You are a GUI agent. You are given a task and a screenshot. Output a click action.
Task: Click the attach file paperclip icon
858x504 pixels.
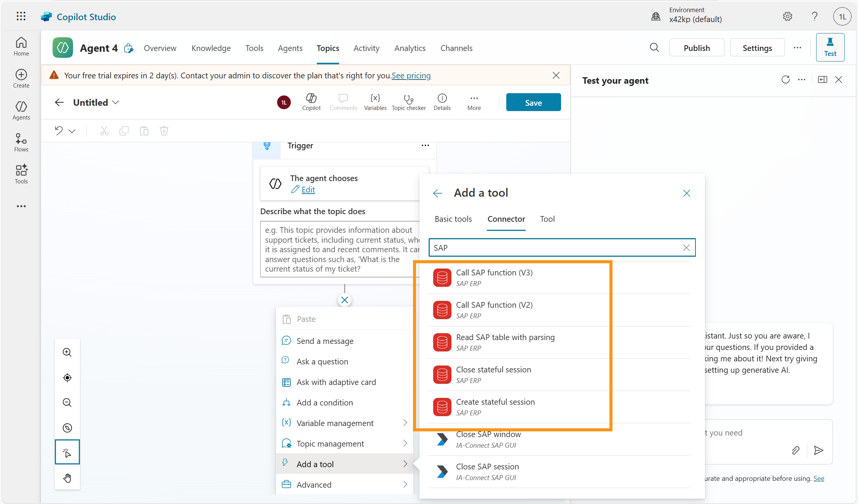click(796, 450)
